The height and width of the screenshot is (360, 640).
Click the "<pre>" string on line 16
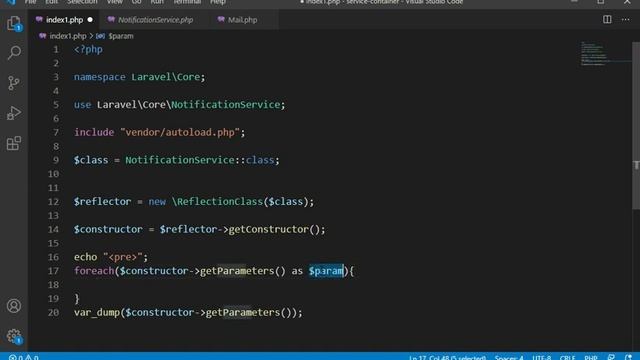coord(122,257)
